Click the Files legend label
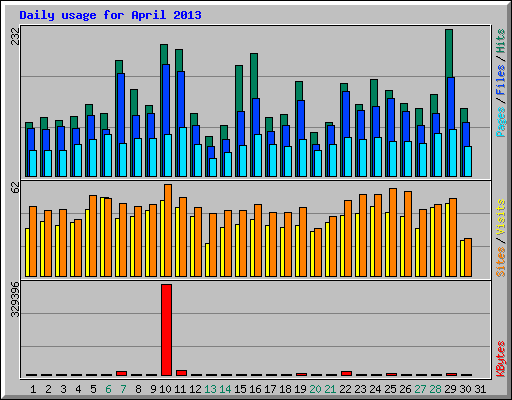512x400 pixels. (x=500, y=80)
